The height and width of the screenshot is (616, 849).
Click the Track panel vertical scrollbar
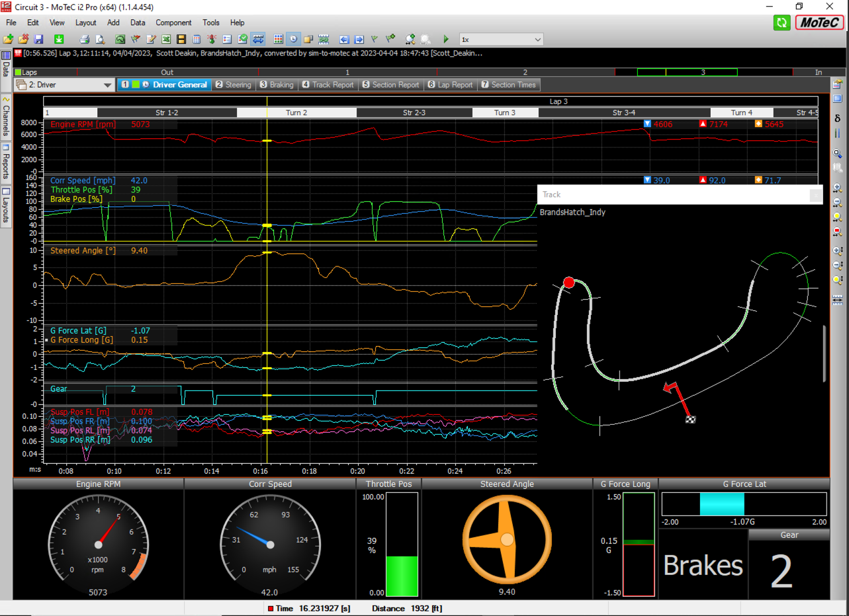(825, 353)
